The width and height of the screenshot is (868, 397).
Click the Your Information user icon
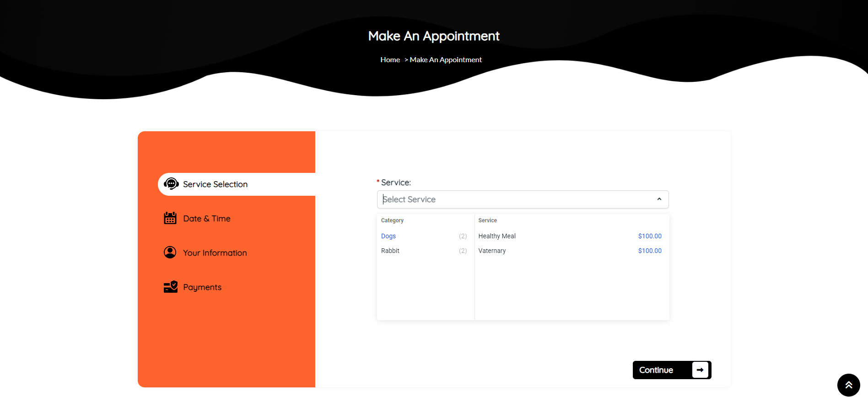click(170, 252)
